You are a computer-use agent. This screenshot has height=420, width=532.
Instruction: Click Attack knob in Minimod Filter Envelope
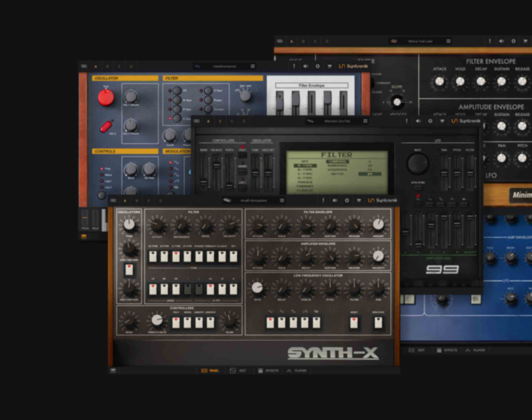439,81
